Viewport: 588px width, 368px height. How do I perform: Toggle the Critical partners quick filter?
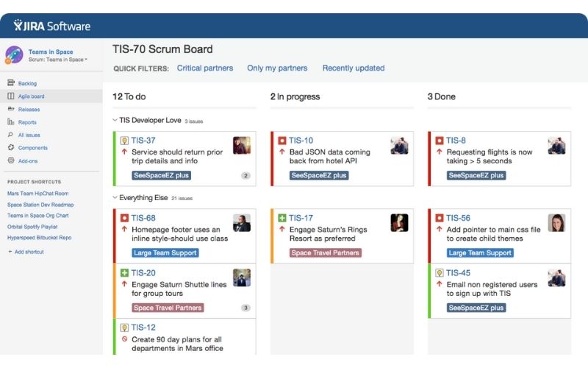(205, 68)
